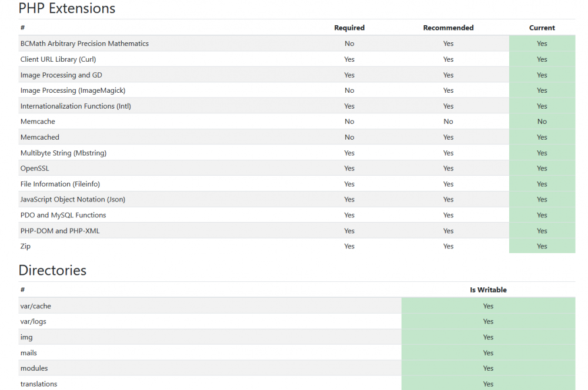
Task: Click Memcache's Current value No
Action: click(x=542, y=122)
